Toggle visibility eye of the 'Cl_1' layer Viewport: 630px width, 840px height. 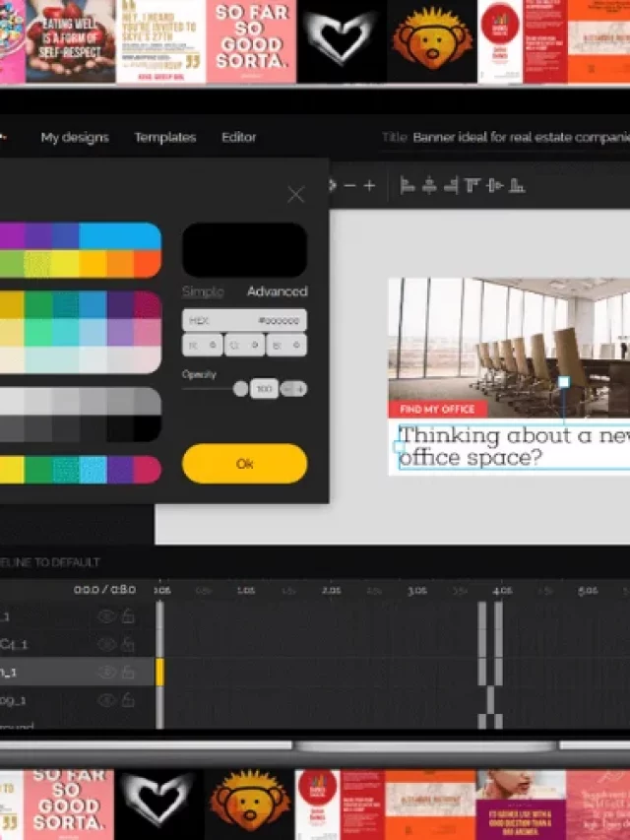(106, 644)
